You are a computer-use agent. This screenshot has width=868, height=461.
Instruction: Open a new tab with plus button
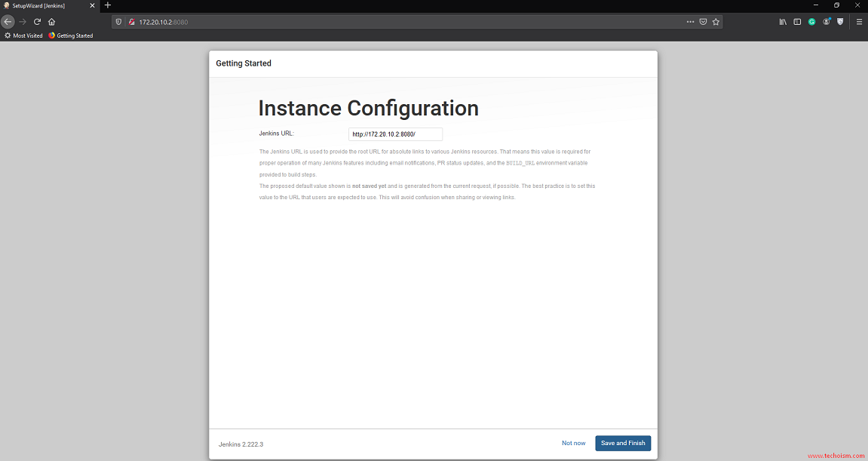pos(108,5)
